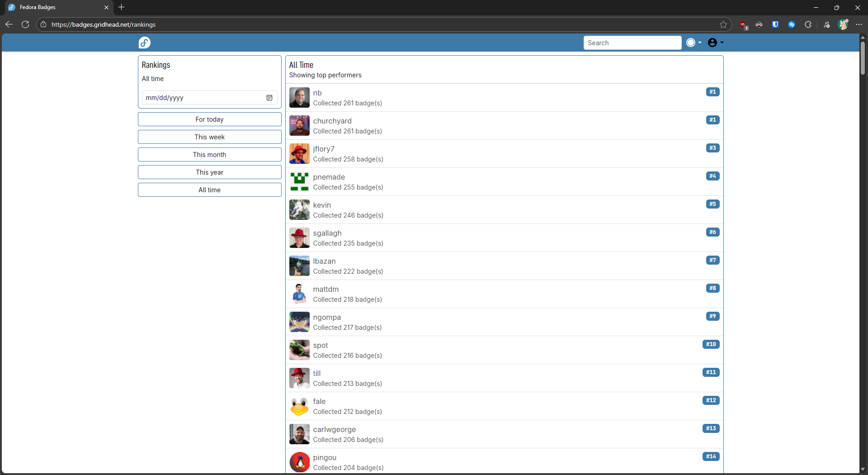Open the browser extensions puzzle icon
The image size is (868, 475).
click(808, 24)
